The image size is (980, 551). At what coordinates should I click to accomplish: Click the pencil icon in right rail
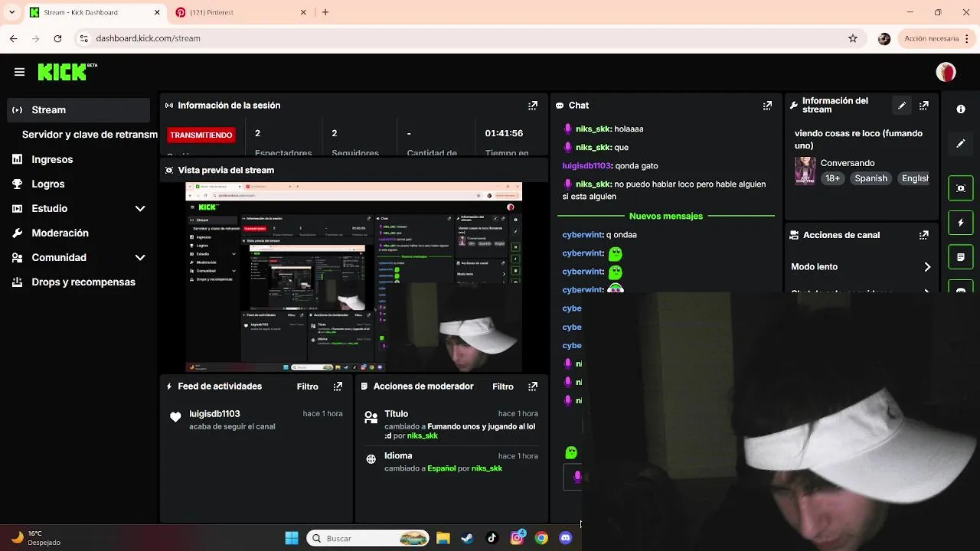click(961, 143)
